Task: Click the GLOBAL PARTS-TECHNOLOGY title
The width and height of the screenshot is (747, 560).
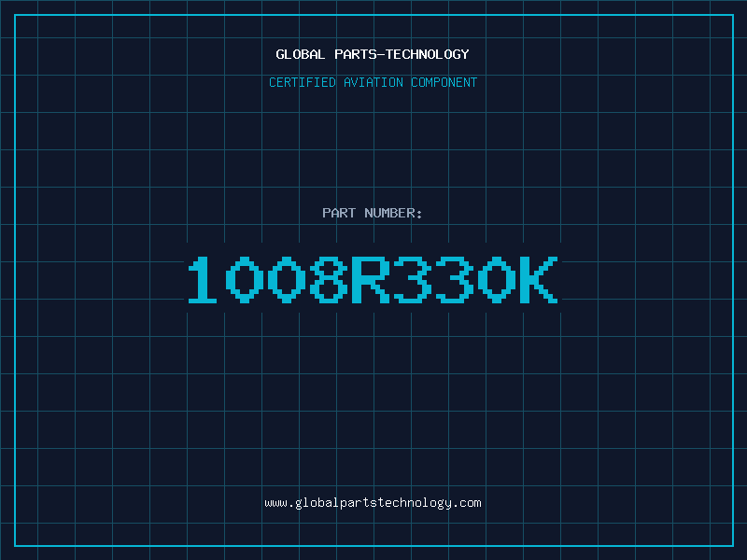Action: (x=373, y=54)
